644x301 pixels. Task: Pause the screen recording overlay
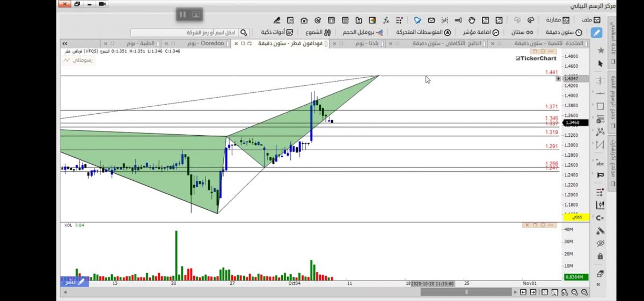[182, 14]
